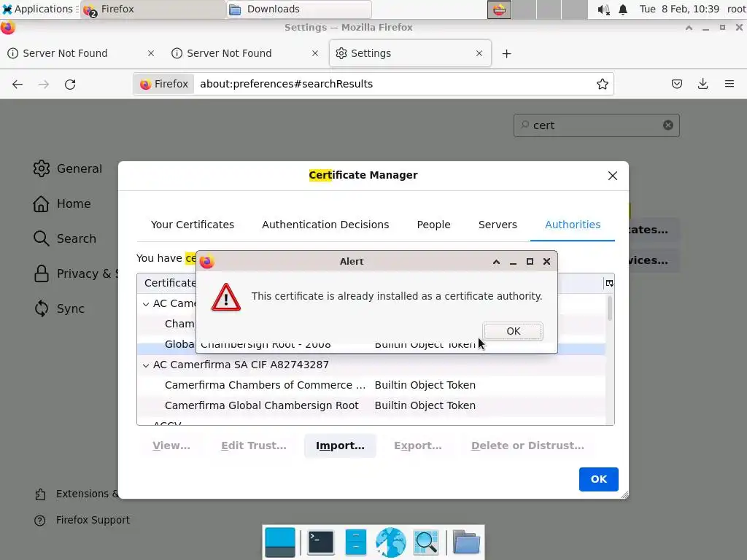The height and width of the screenshot is (560, 747).
Task: Collapse the first AC Camerfirma group chevron
Action: 146,304
